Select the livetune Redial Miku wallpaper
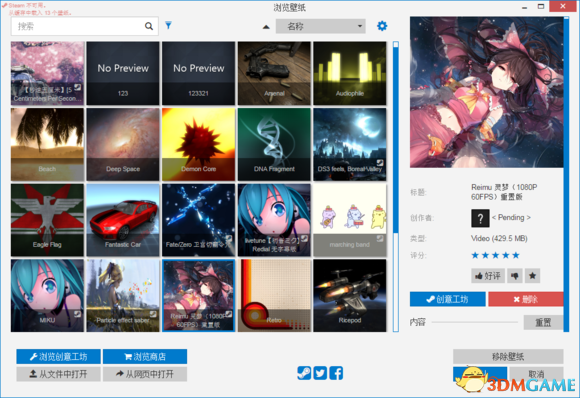This screenshot has height=398, width=580. pyautogui.click(x=274, y=220)
